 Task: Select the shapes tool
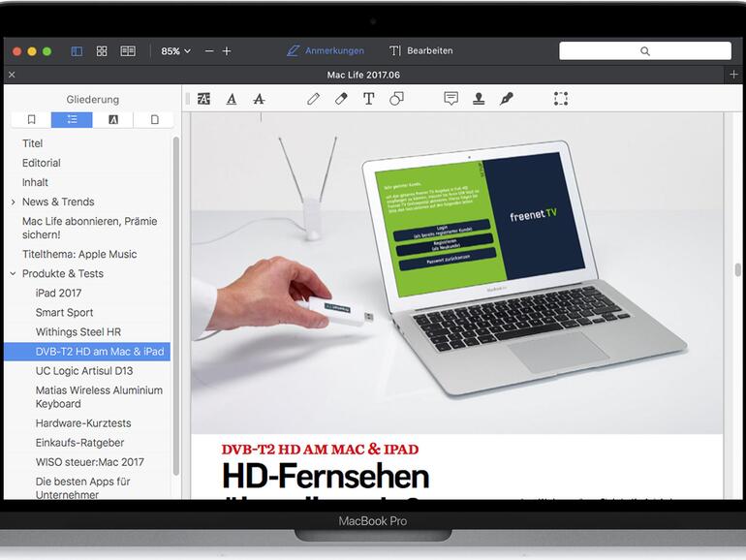[396, 99]
